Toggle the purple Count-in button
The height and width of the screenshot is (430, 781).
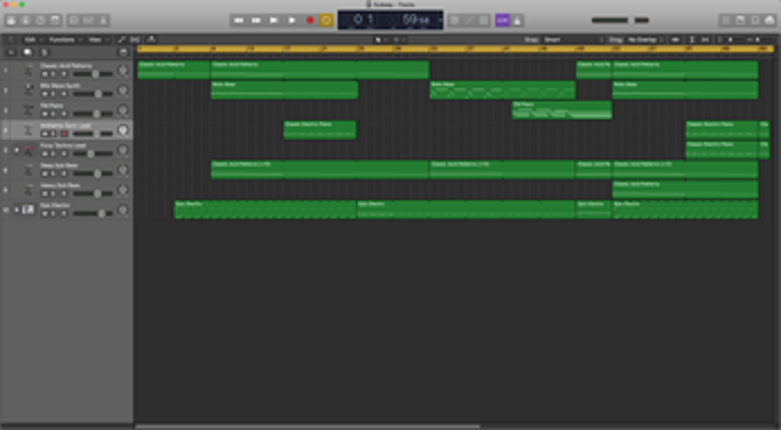pyautogui.click(x=502, y=20)
